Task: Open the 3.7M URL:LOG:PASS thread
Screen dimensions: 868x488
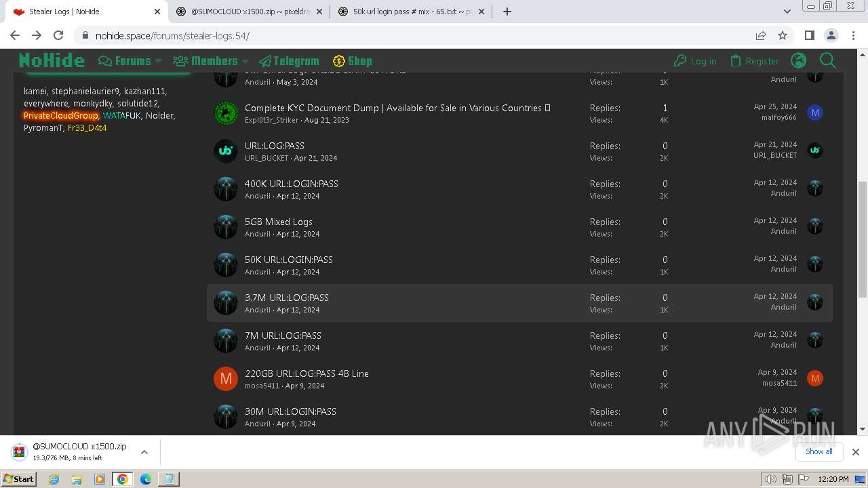Action: tap(287, 298)
